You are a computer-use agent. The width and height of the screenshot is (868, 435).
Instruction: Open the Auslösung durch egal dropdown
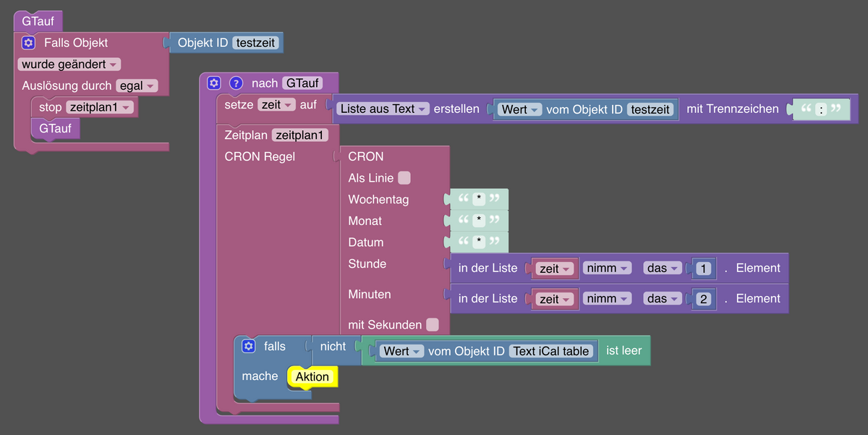[x=137, y=86]
